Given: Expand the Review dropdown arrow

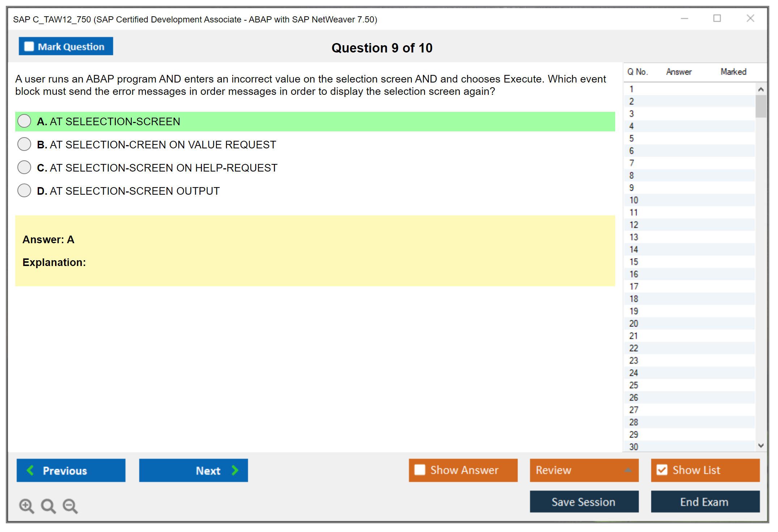Looking at the screenshot, I should (628, 470).
